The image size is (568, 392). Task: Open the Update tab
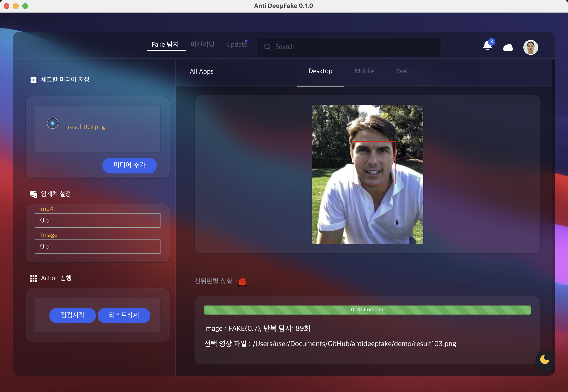[x=237, y=44]
